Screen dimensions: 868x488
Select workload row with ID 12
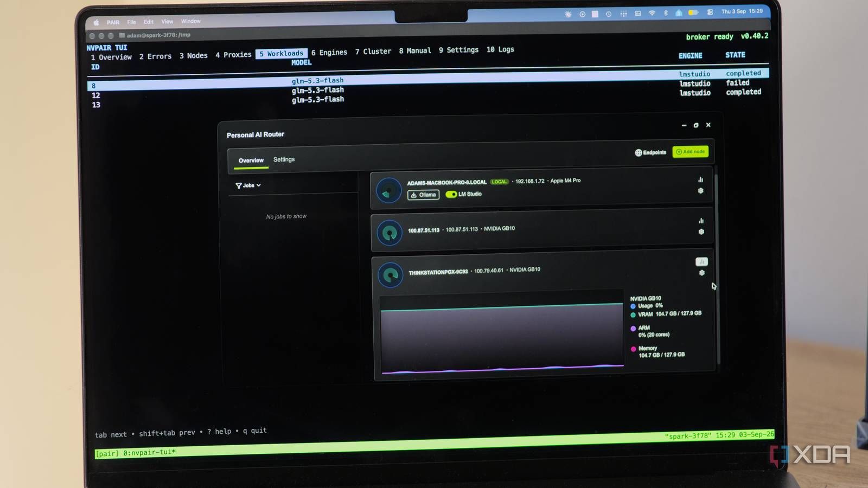tap(427, 89)
